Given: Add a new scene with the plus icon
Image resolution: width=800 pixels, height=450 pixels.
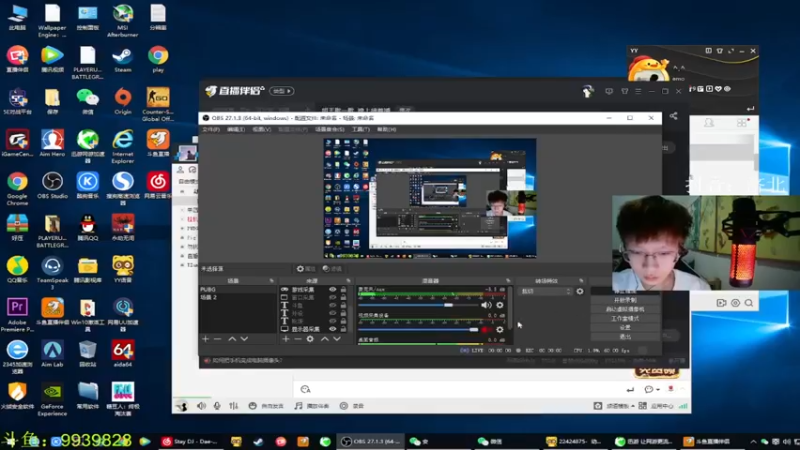Looking at the screenshot, I should (x=206, y=339).
